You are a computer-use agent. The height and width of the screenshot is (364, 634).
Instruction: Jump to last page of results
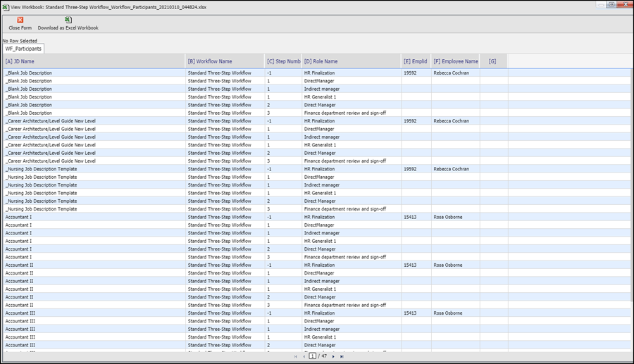342,356
